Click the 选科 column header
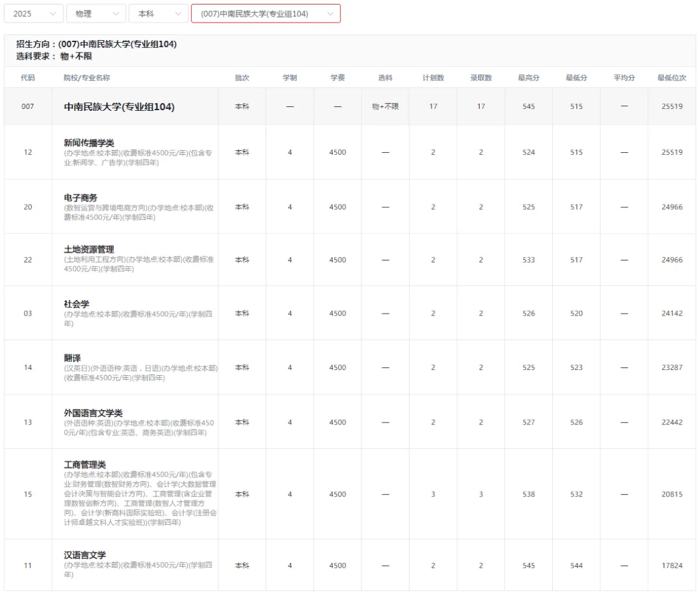This screenshot has height=598, width=700. (x=385, y=78)
